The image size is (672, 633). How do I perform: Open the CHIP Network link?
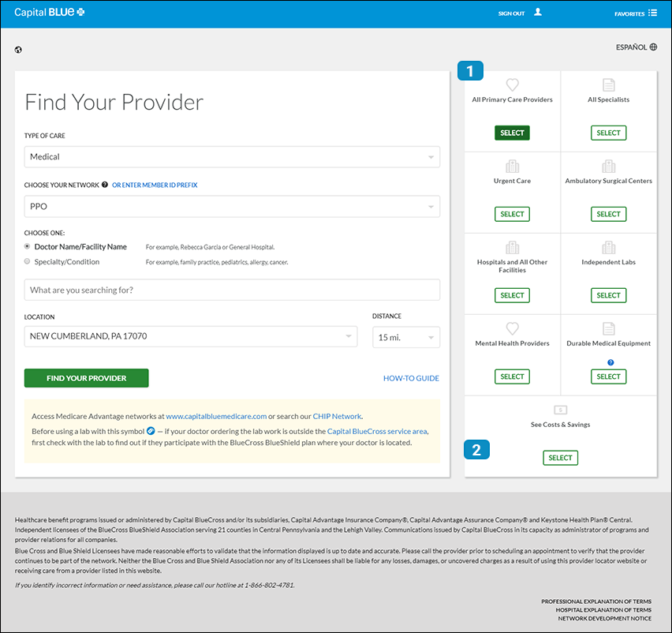pyautogui.click(x=337, y=416)
